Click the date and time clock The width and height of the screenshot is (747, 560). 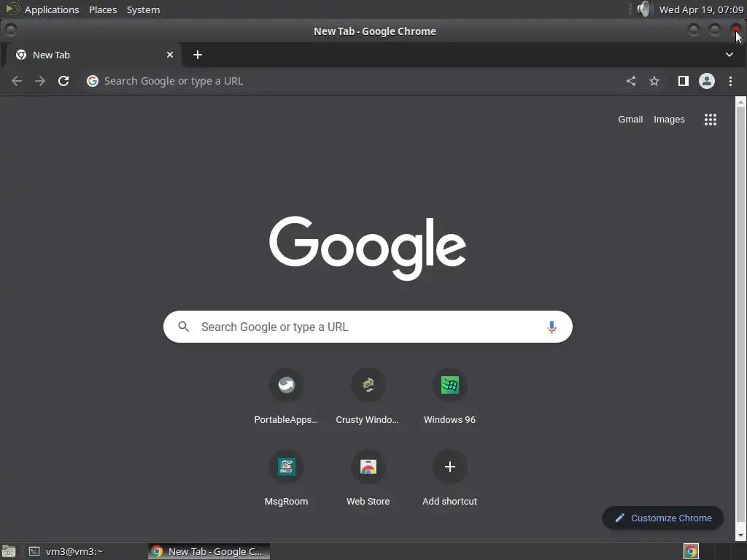tap(701, 9)
